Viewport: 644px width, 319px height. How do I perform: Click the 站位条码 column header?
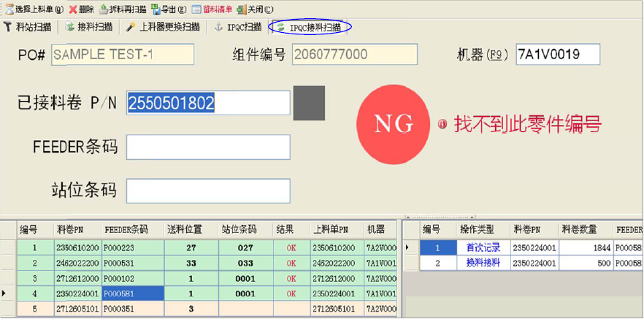245,229
